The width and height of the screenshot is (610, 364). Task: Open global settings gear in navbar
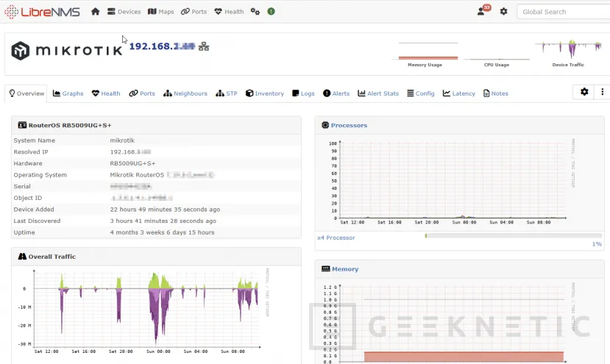(x=503, y=12)
